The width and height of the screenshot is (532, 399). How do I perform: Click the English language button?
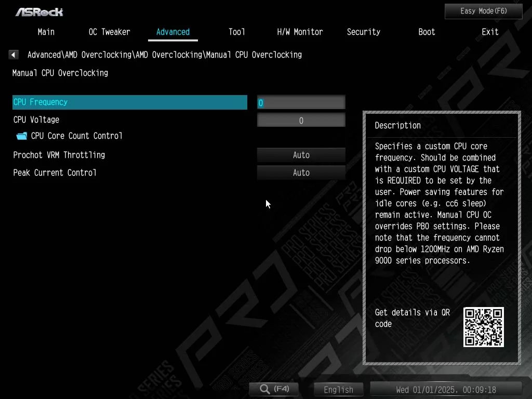click(x=338, y=389)
